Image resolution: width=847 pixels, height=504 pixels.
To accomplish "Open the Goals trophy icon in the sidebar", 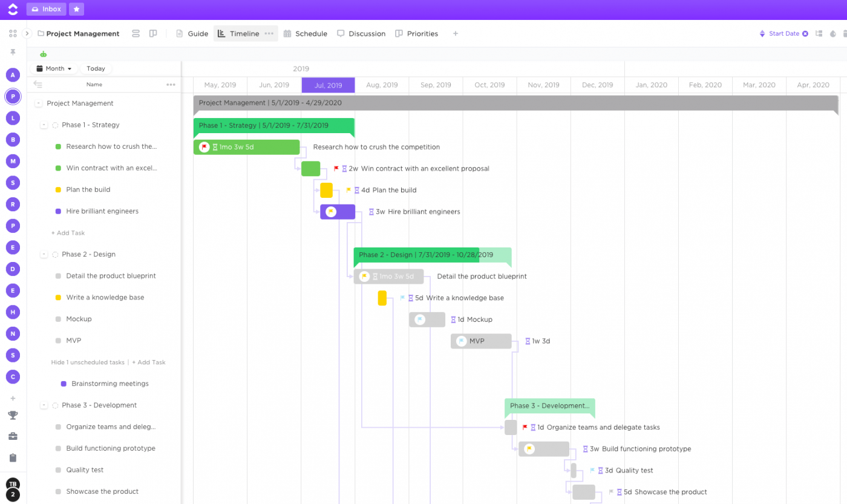I will (12, 415).
